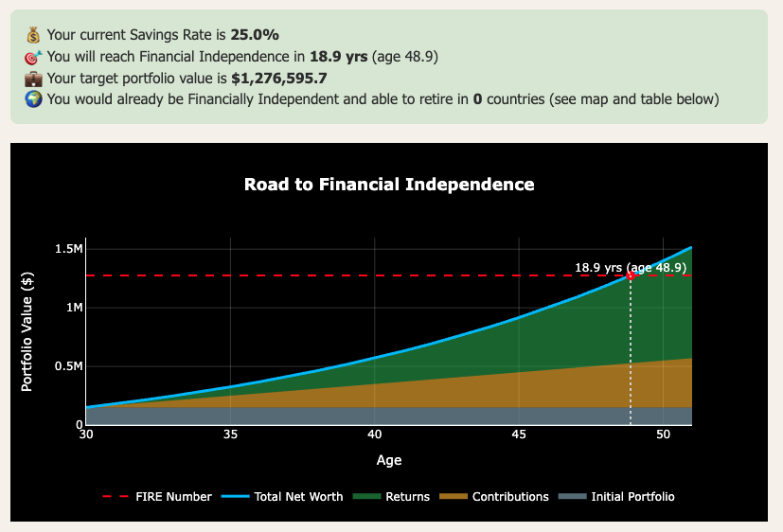Click the '18.9 yrs (age 48.9)' chart annotation
This screenshot has height=532, width=783.
pos(631,268)
